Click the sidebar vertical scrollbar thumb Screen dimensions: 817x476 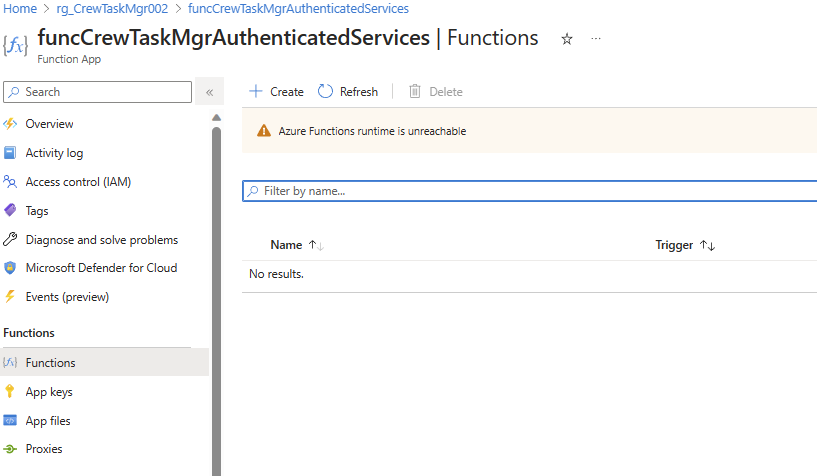(x=216, y=301)
